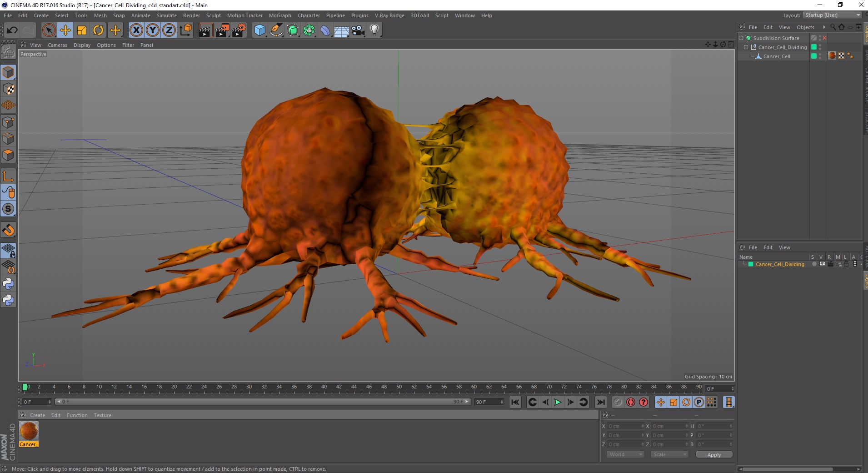Select the Live Selection tool
Screen dimensions: 868x473
49,30
